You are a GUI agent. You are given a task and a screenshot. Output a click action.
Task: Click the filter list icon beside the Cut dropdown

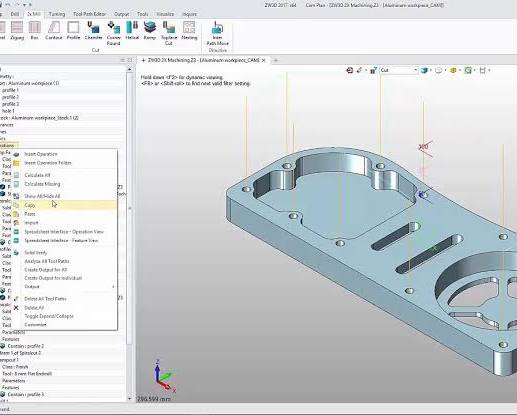coord(374,70)
